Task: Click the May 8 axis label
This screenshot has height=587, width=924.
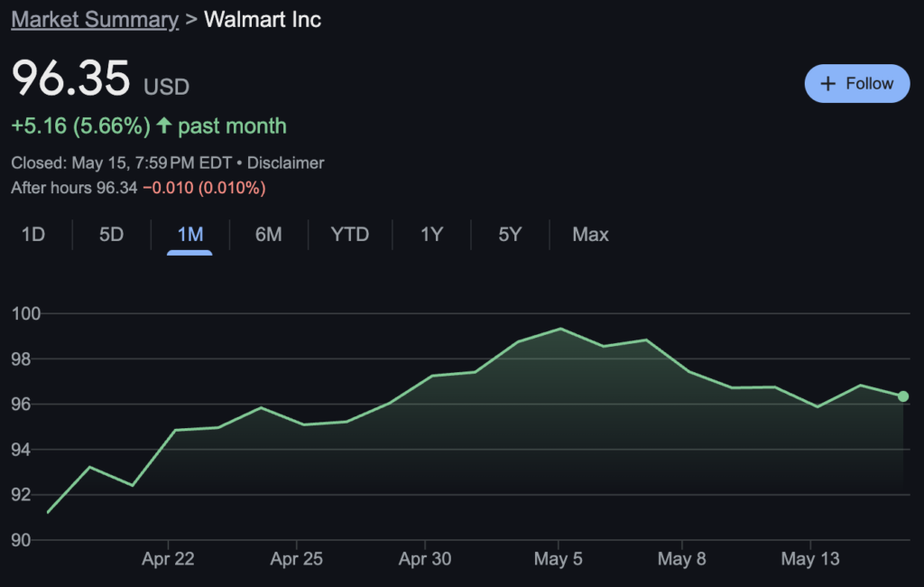Action: 682,559
